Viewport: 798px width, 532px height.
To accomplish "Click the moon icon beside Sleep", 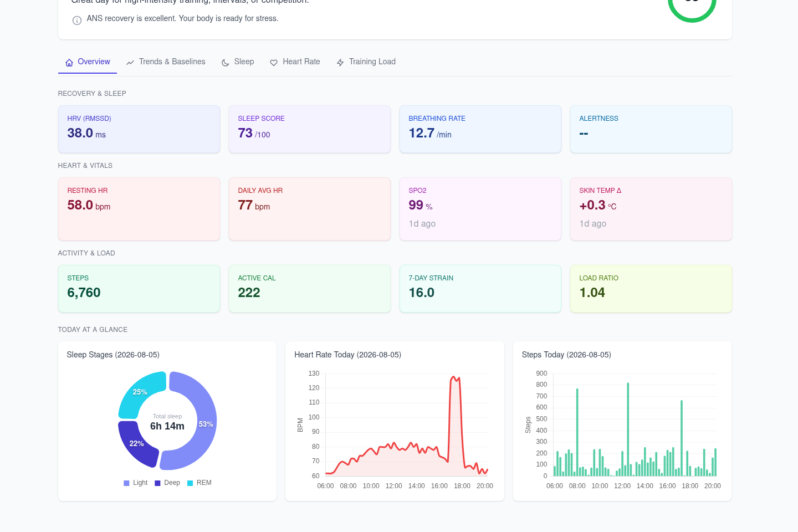I will [226, 63].
